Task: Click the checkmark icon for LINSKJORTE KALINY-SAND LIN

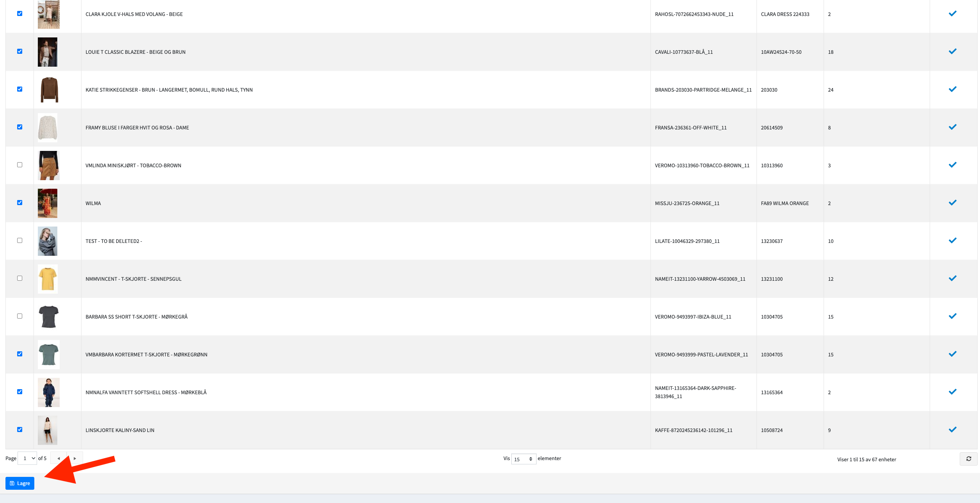Action: [x=952, y=430]
